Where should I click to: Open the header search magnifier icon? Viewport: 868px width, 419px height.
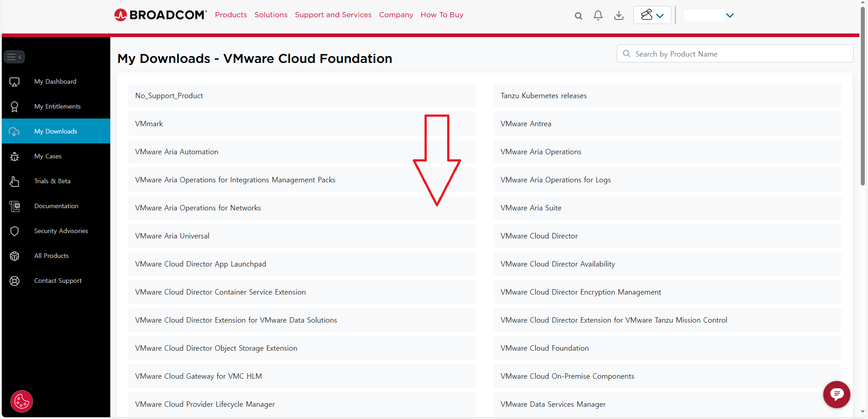578,16
